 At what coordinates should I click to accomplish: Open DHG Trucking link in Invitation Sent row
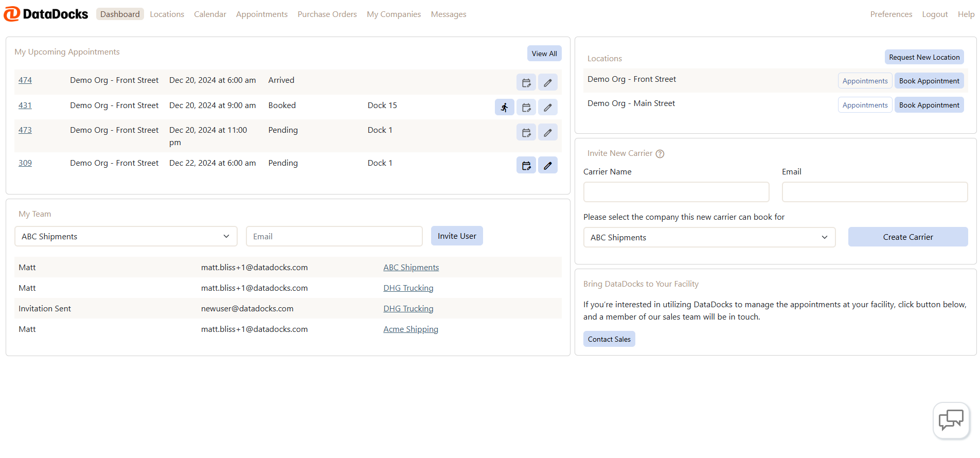point(408,309)
